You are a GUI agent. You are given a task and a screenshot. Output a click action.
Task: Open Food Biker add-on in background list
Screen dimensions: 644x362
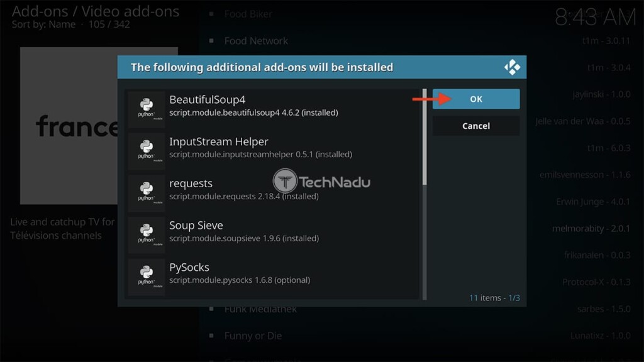(x=248, y=14)
